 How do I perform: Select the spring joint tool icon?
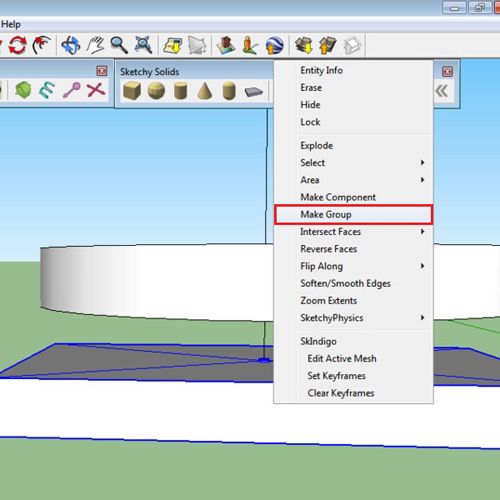[x=47, y=90]
